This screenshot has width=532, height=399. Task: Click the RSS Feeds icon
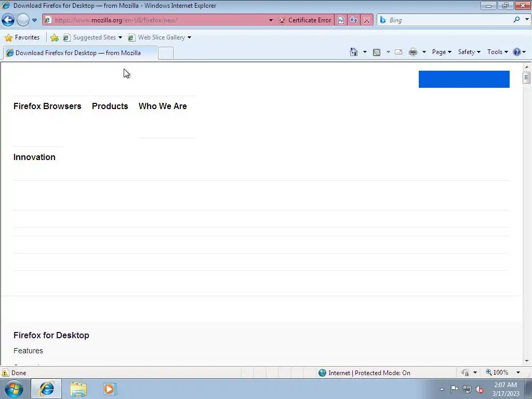coord(377,52)
